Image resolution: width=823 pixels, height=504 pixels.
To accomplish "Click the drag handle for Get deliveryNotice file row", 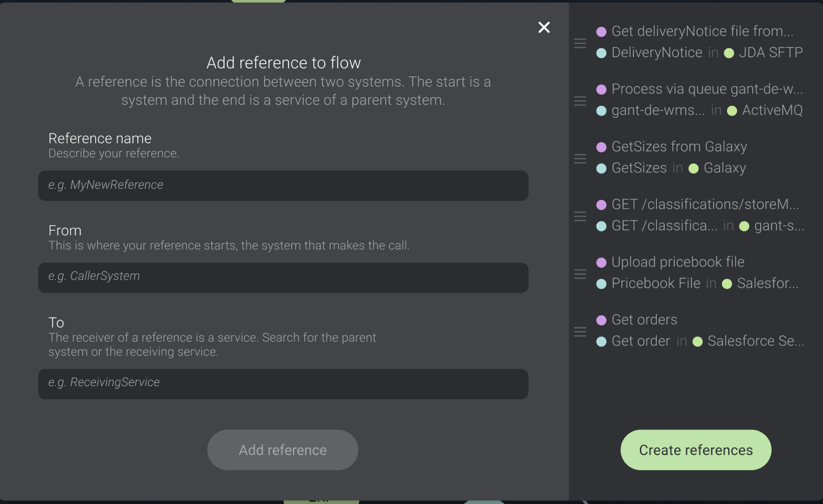I will coord(580,43).
